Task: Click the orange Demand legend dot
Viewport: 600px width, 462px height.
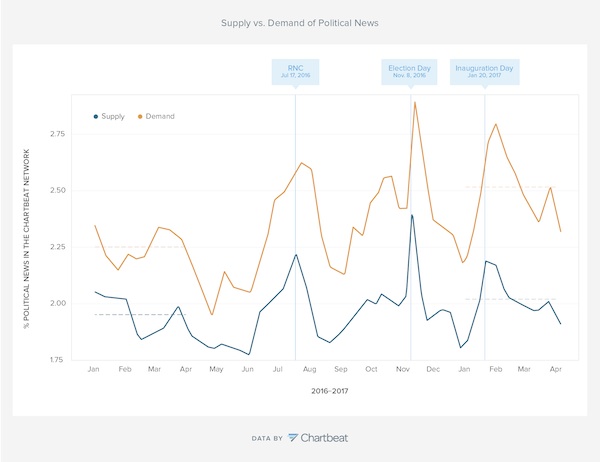Action: (x=139, y=116)
